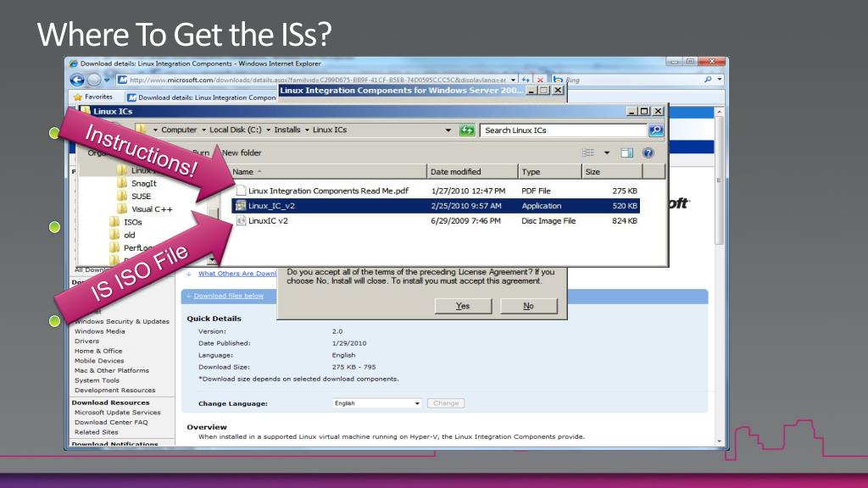
Task: Click the folder icon in the Linux ICs title bar
Action: pyautogui.click(x=86, y=111)
